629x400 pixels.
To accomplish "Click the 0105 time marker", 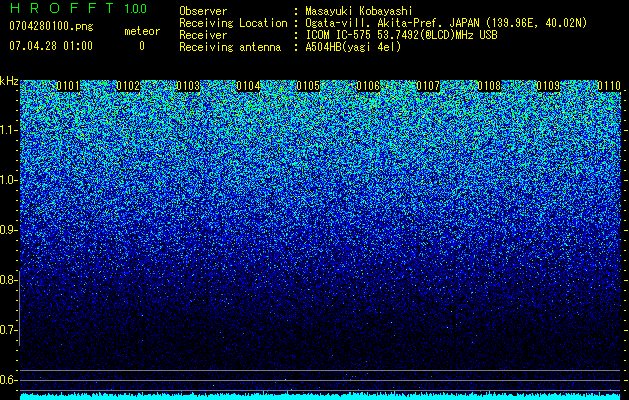I will pos(308,86).
